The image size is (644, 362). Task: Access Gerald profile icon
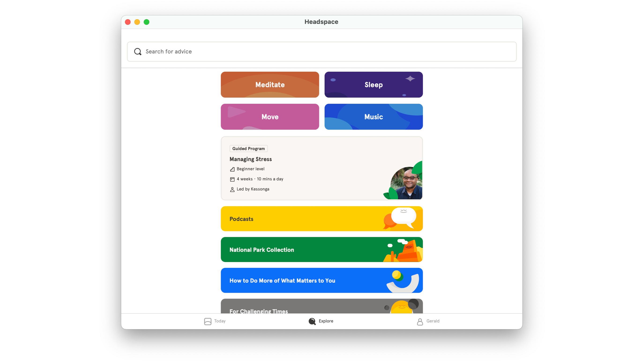[420, 321]
